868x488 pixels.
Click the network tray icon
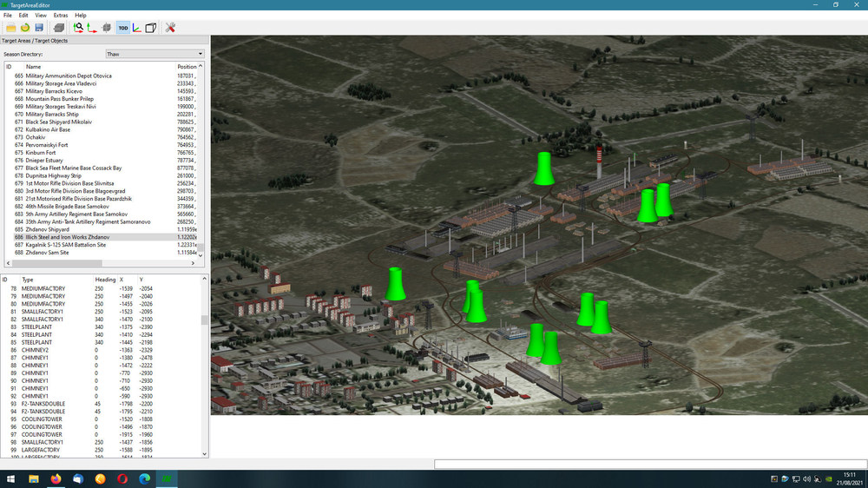tap(795, 479)
